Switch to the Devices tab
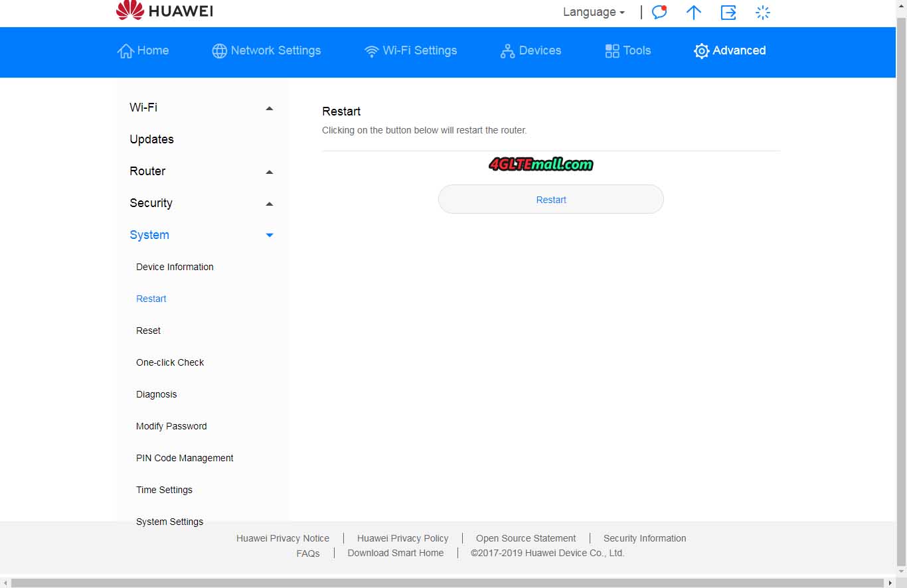The width and height of the screenshot is (907, 588). tap(531, 50)
